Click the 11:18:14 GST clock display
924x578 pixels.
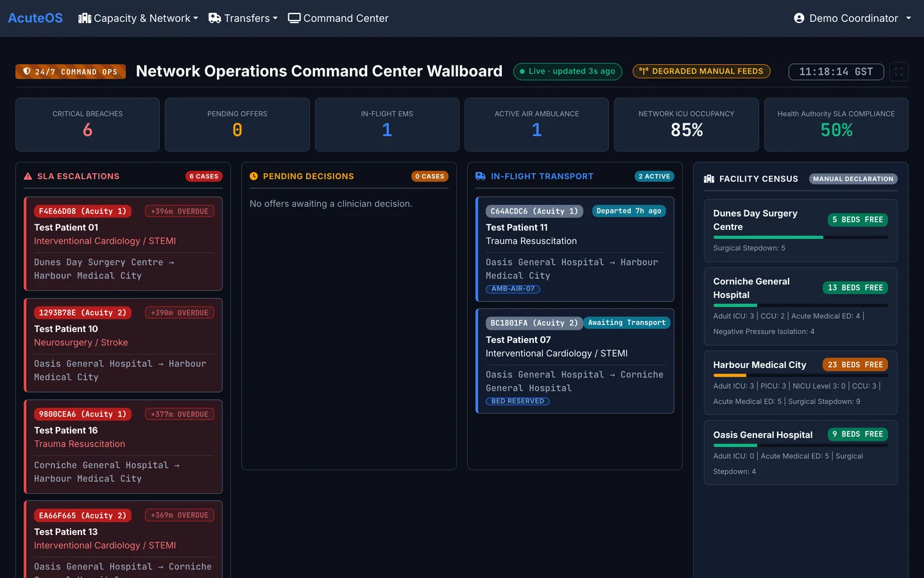836,72
